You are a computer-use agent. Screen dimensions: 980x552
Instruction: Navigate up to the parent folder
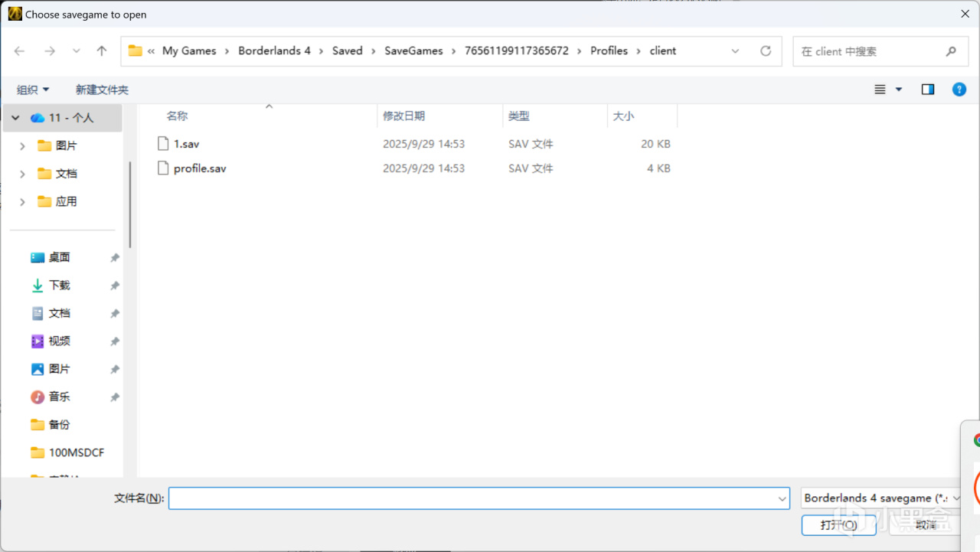click(x=102, y=51)
